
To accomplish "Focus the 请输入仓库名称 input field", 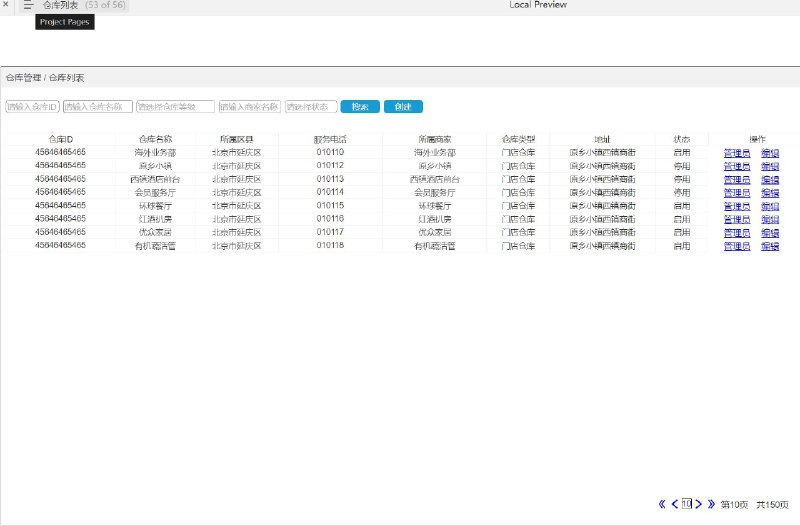I will click(x=98, y=107).
